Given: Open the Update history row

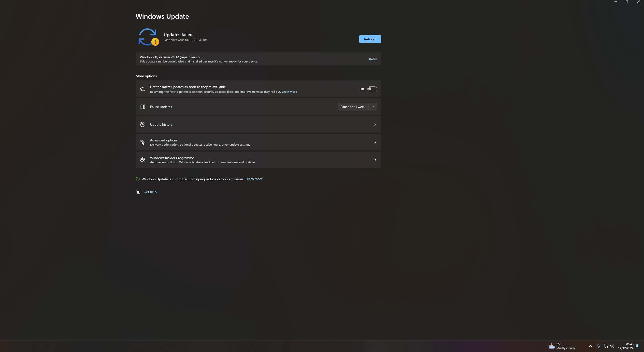Looking at the screenshot, I should pos(258,124).
